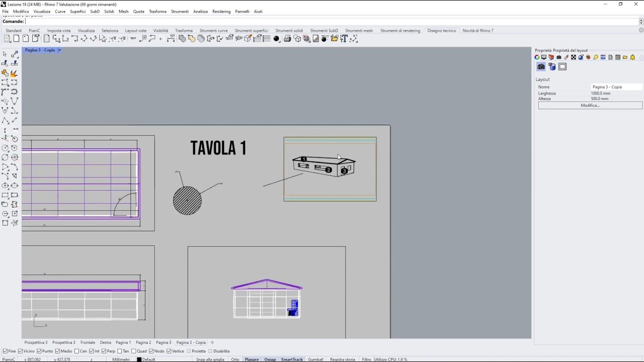644x362 pixels.
Task: Select the checkerboard Texture panel icon
Action: [x=573, y=57]
